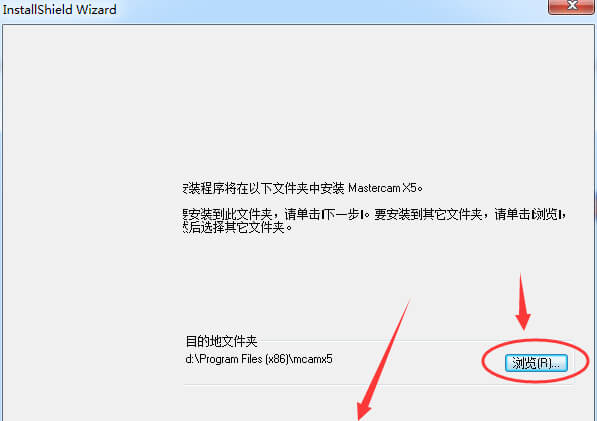Click the d:\Program Files (x86) path portion
Image resolution: width=597 pixels, height=421 pixels.
(x=236, y=359)
